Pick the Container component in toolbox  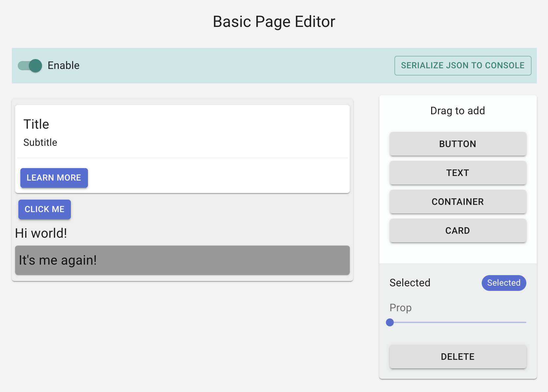point(457,202)
